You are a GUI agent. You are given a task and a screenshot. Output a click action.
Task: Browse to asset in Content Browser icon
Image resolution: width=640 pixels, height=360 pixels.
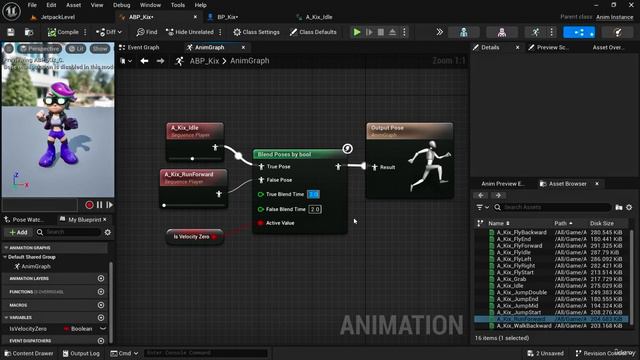[x=29, y=32]
